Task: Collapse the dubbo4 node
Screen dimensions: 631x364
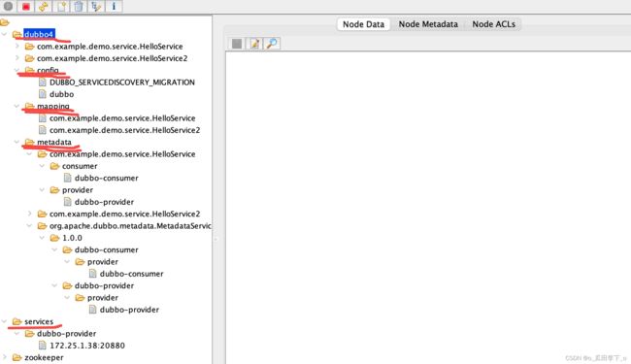Action: pos(5,34)
